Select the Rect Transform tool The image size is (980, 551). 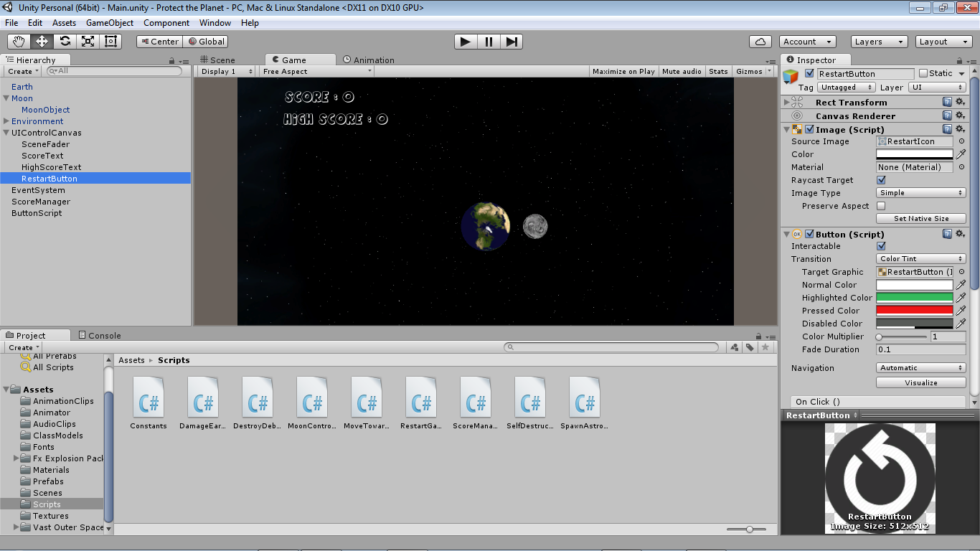tap(111, 42)
